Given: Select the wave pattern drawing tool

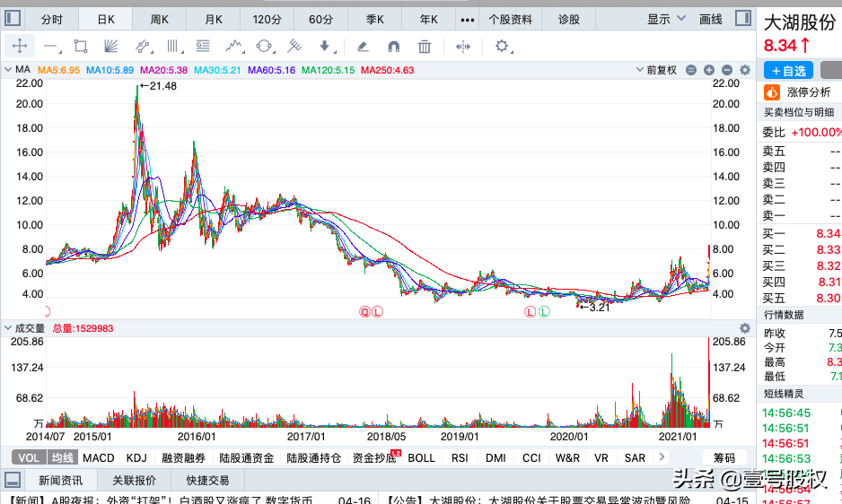Looking at the screenshot, I should pyautogui.click(x=234, y=46).
